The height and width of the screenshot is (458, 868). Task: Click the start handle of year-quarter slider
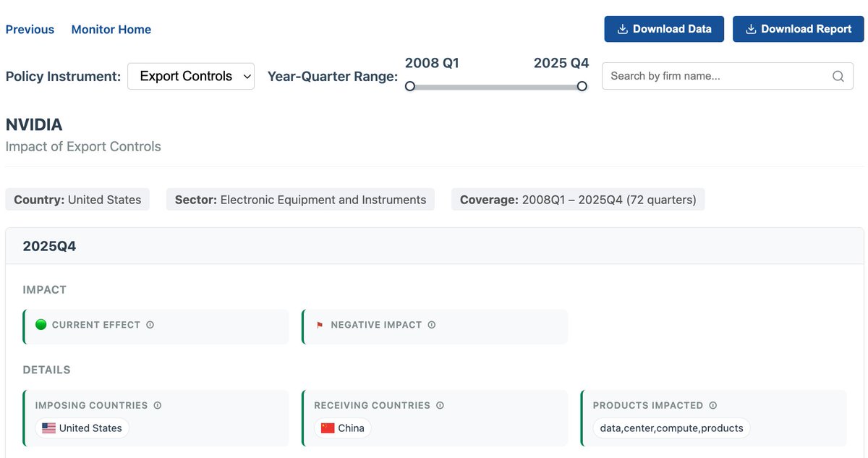click(x=410, y=86)
